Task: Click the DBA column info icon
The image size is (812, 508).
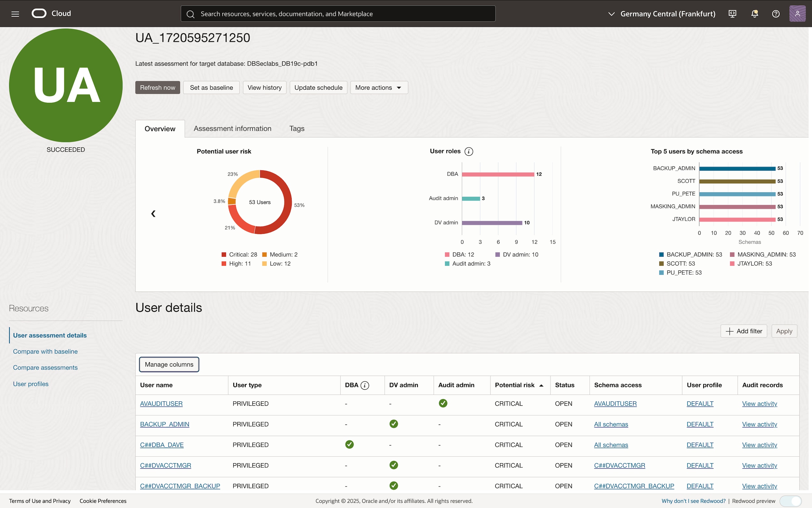Action: point(364,385)
